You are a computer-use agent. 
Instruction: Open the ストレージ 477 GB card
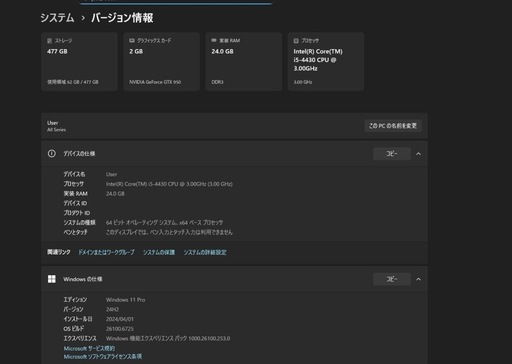79,61
